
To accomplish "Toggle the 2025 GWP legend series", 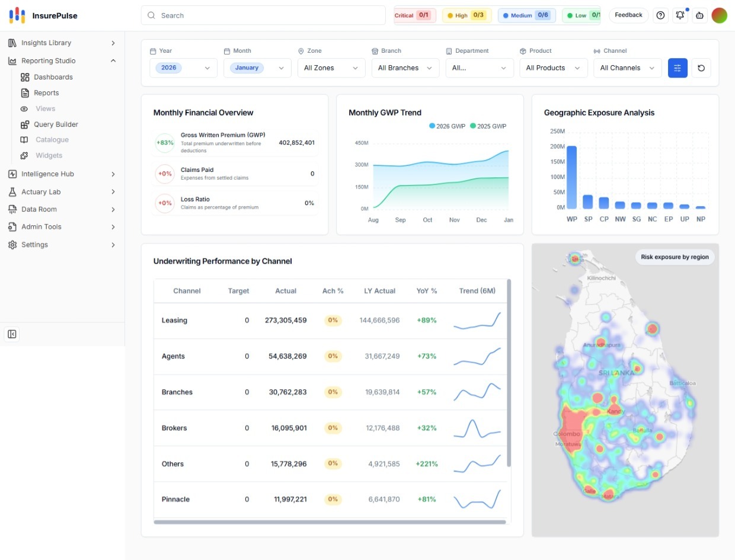I will click(x=488, y=126).
